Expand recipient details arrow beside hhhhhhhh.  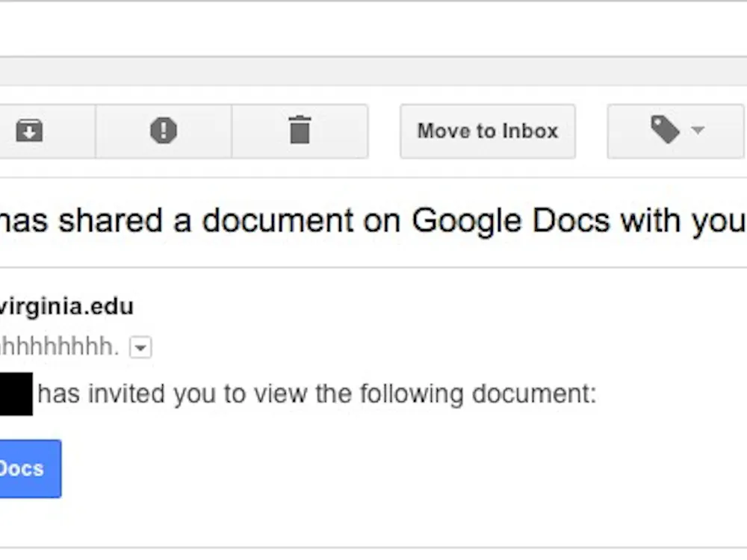point(140,347)
